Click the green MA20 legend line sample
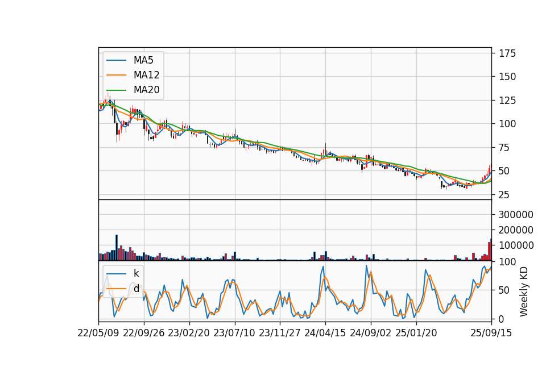546x392 pixels. coord(116,90)
